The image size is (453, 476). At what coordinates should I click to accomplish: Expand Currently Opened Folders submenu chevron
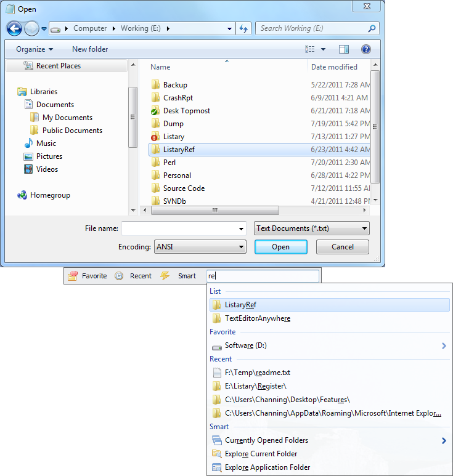444,440
